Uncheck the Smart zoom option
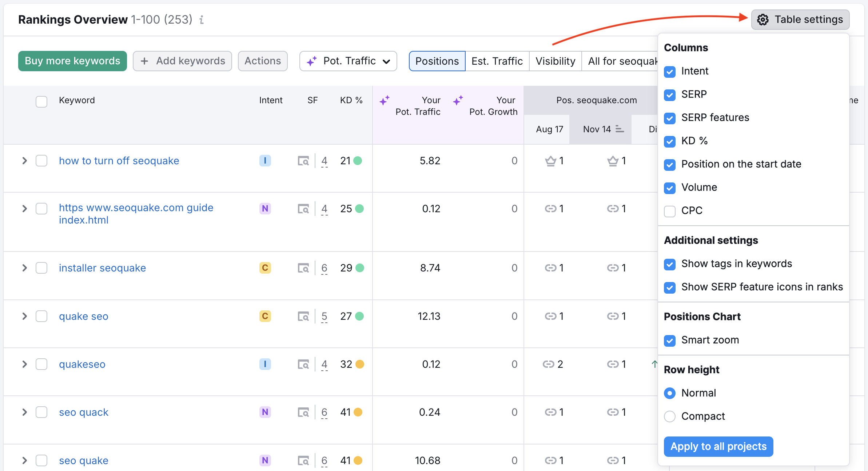 coord(670,340)
